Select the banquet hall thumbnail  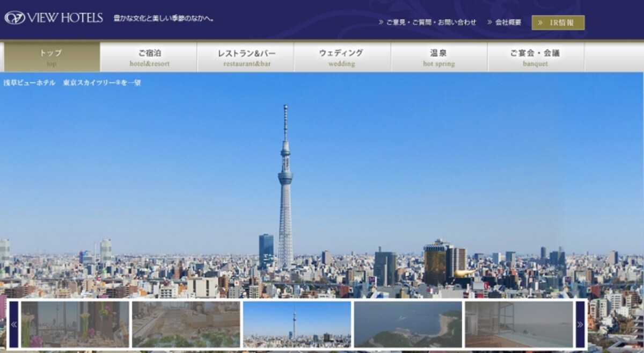186,324
